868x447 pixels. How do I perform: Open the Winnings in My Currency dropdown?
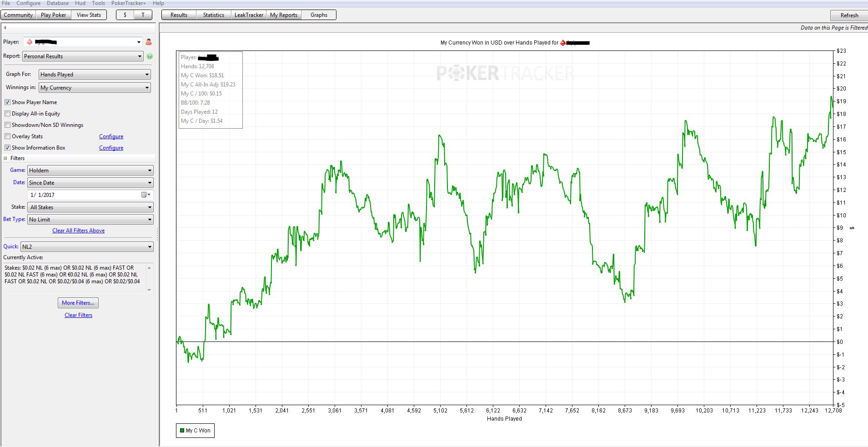click(x=95, y=88)
